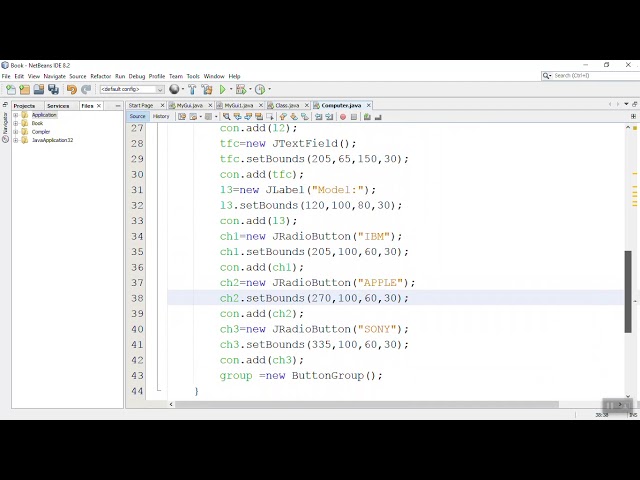The height and width of the screenshot is (480, 640).
Task: Open the Refactor menu
Action: pos(100,76)
